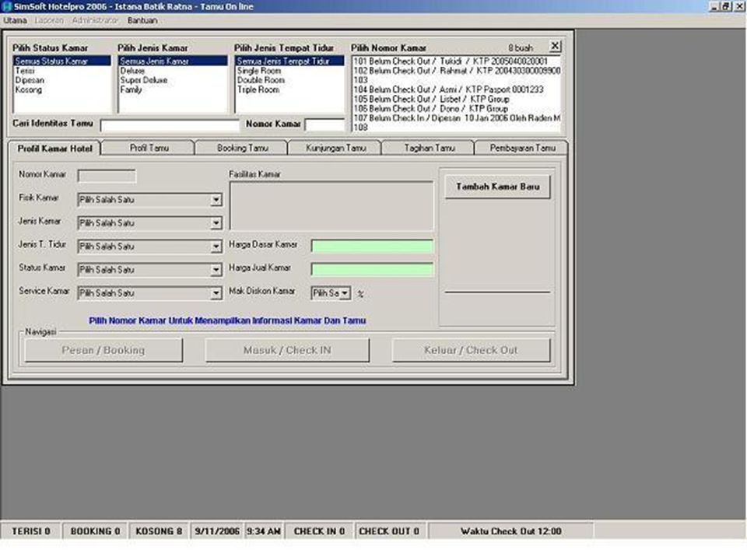Select empty room 103 in room list

pyautogui.click(x=457, y=80)
